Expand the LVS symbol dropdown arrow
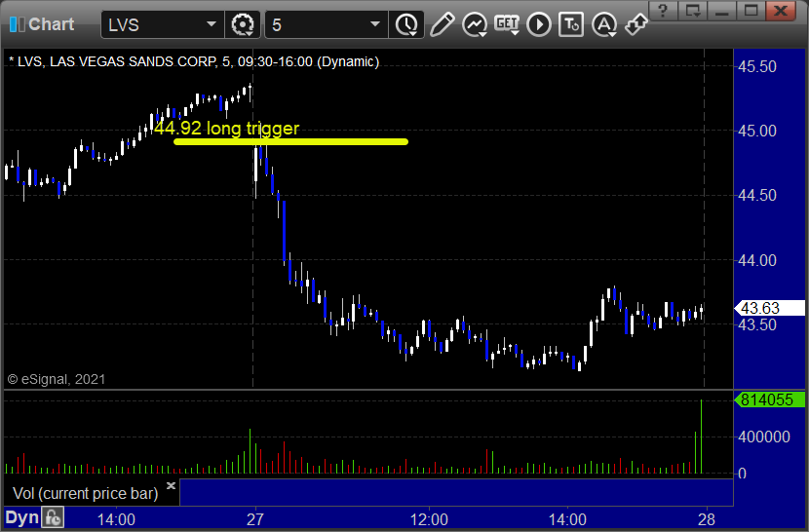Viewport: 809px width, 532px height. coord(211,24)
